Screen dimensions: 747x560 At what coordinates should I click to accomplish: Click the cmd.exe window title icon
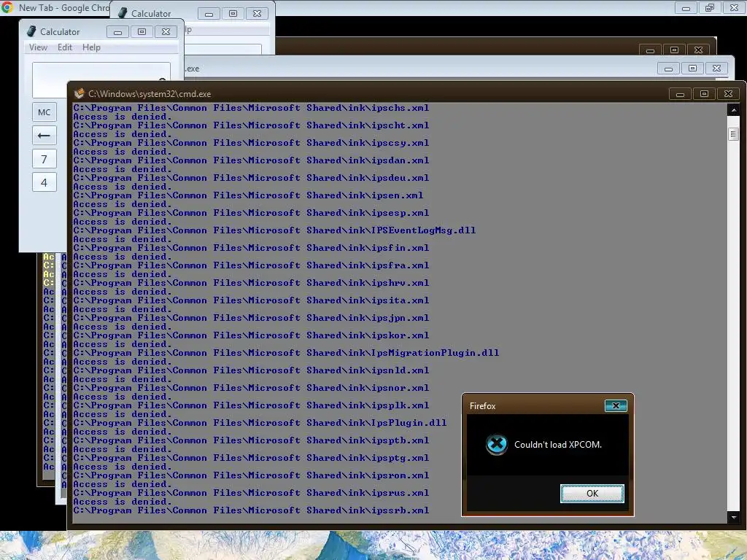pos(79,93)
